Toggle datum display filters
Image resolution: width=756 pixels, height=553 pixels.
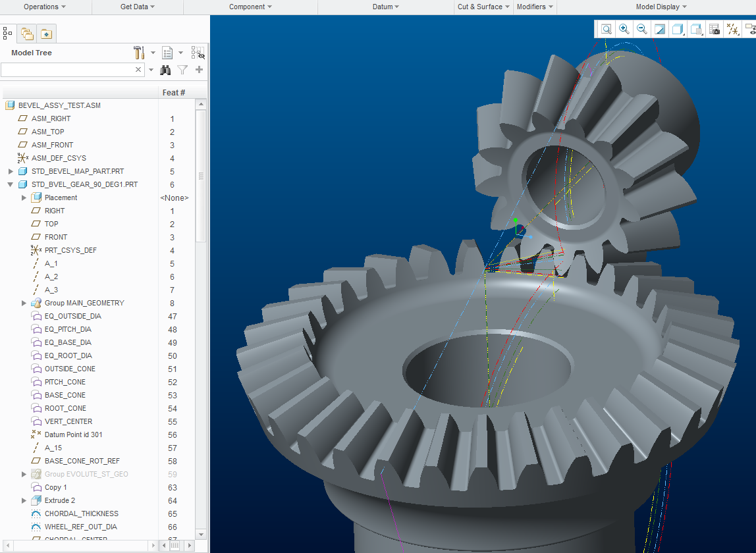[732, 29]
